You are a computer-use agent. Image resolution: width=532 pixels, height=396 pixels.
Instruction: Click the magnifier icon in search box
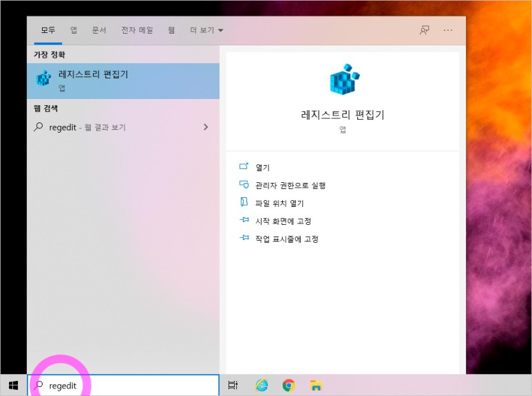click(39, 385)
